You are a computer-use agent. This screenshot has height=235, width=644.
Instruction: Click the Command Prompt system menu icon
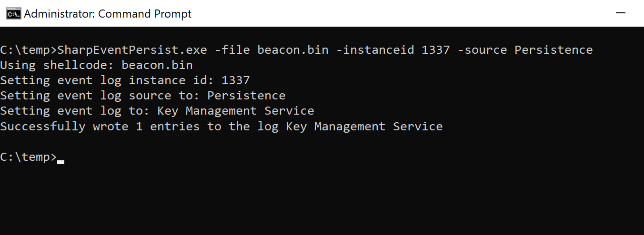pos(13,14)
